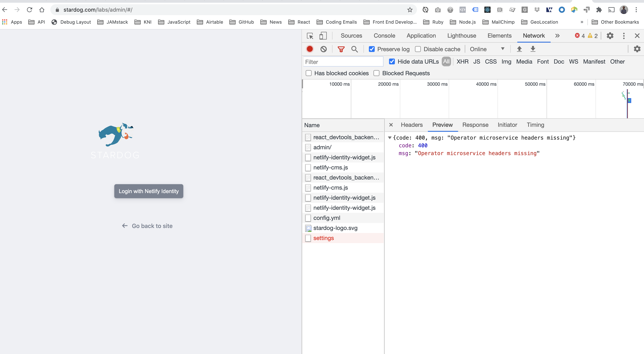Start recording network log
The width and height of the screenshot is (644, 354).
click(x=310, y=49)
